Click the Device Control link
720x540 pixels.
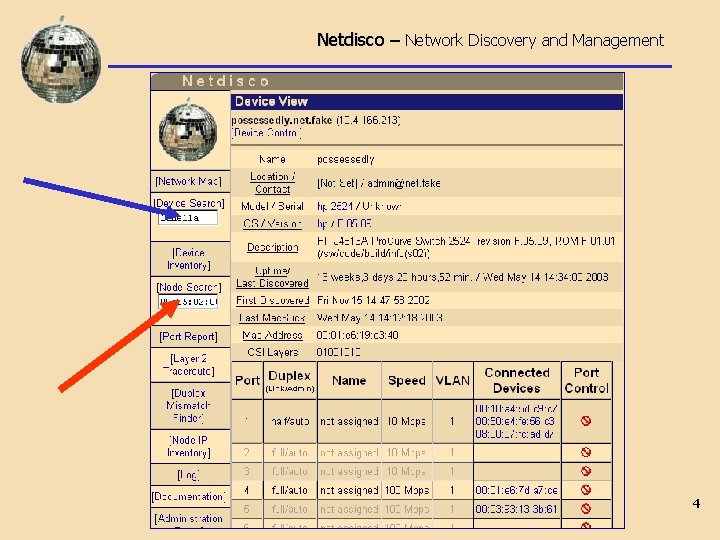[266, 133]
